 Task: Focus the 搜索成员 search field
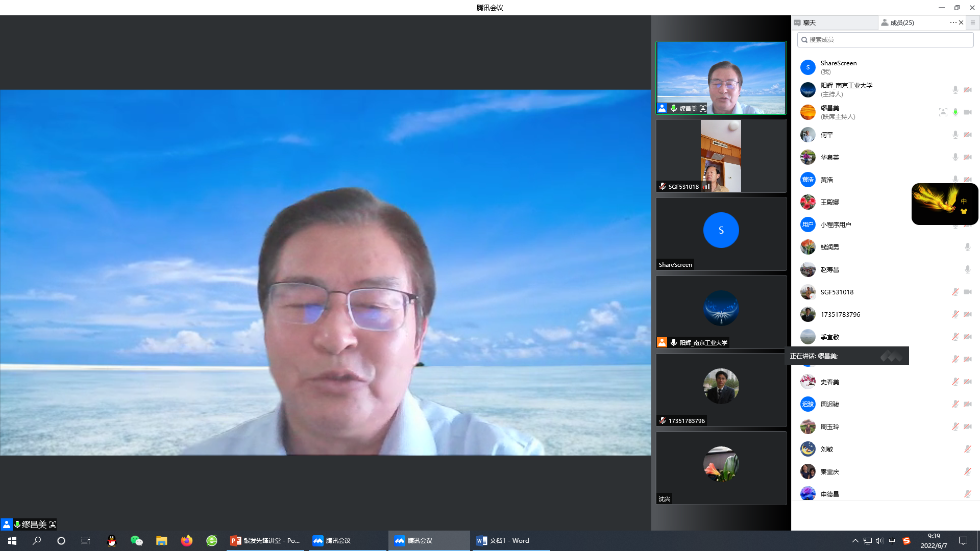pos(886,40)
